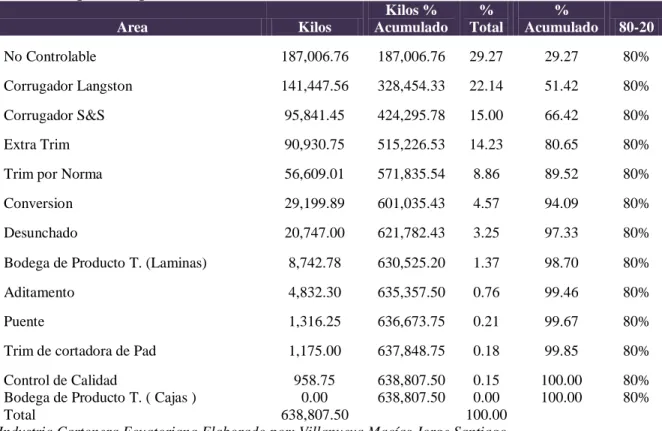Click the No Controlable row label

click(x=50, y=57)
